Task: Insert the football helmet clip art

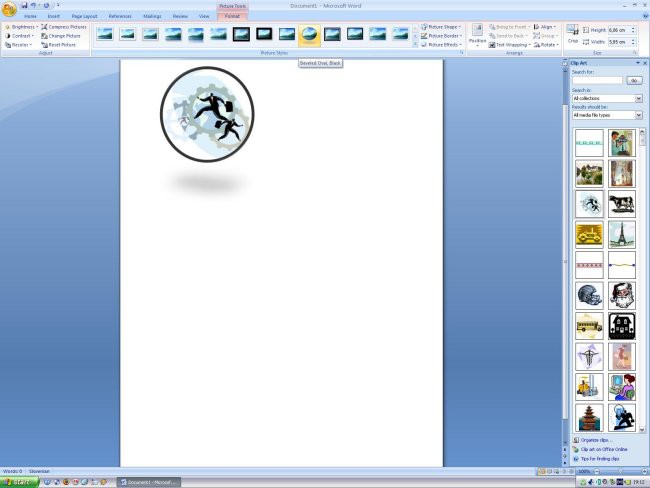Action: point(589,296)
